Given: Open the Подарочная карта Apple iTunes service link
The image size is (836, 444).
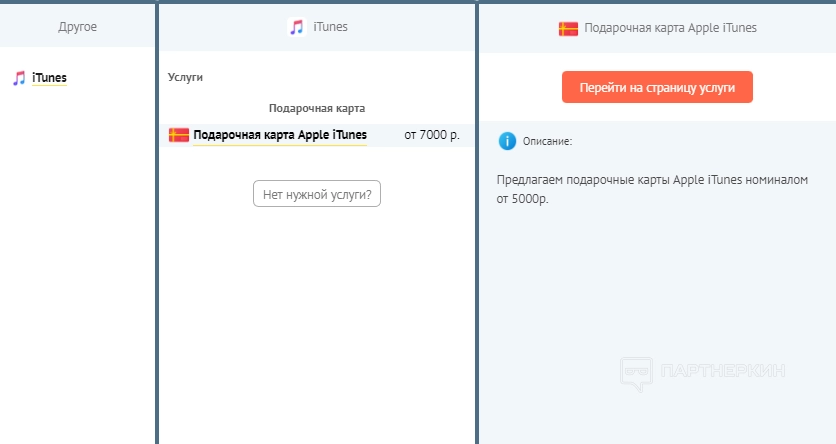Looking at the screenshot, I should click(280, 135).
